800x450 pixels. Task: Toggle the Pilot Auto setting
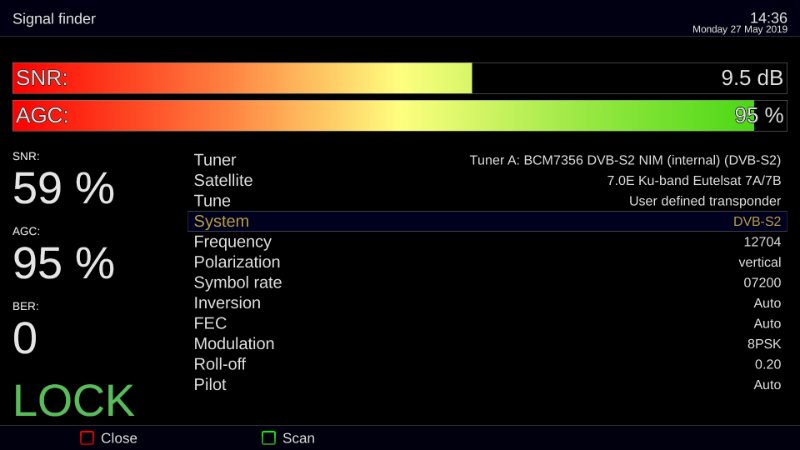[x=767, y=385]
